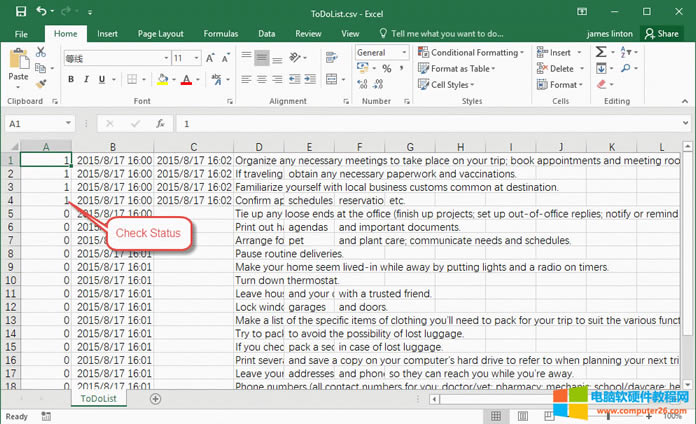Screen dimensions: 696x424
Task: Toggle Middle Align for cells
Action: [262, 58]
